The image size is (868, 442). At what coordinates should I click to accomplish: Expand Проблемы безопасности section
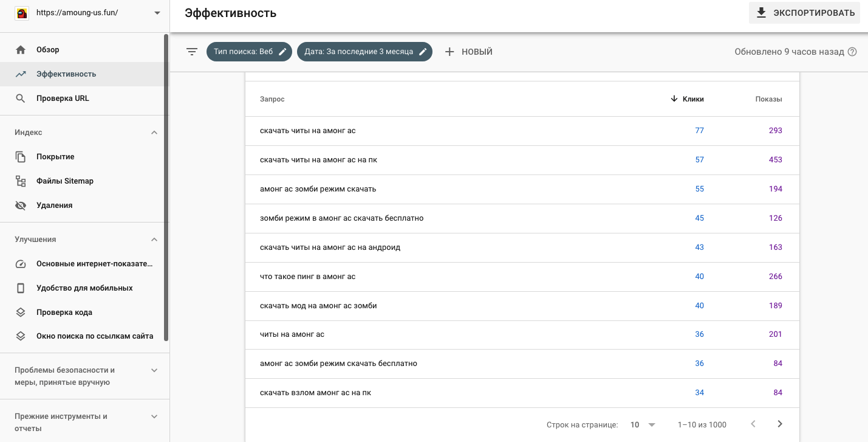pos(154,370)
